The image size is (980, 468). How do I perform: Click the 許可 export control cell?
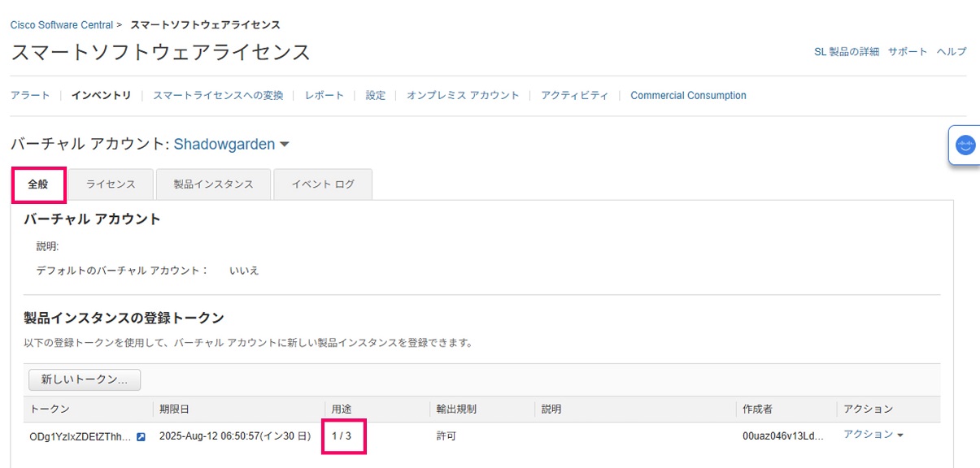coord(446,436)
